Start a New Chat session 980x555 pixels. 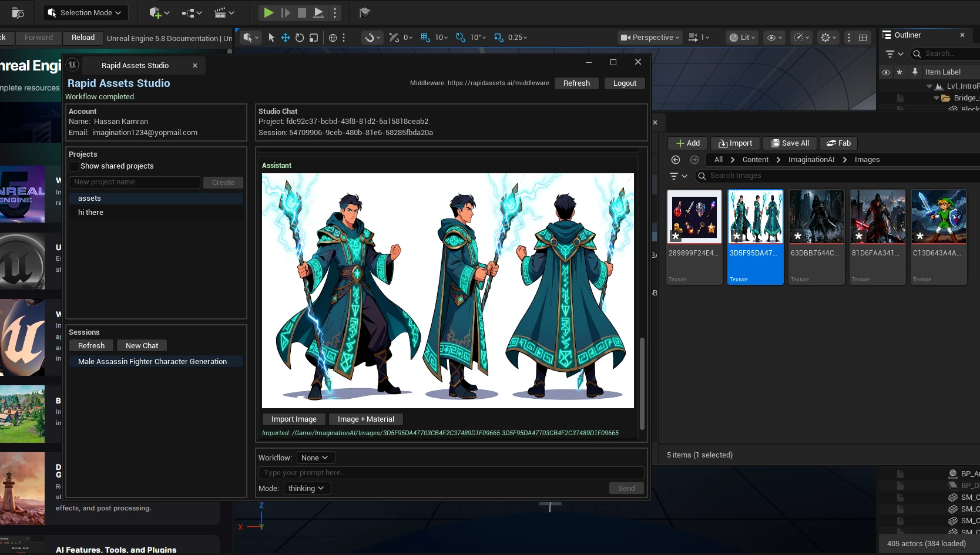(142, 346)
